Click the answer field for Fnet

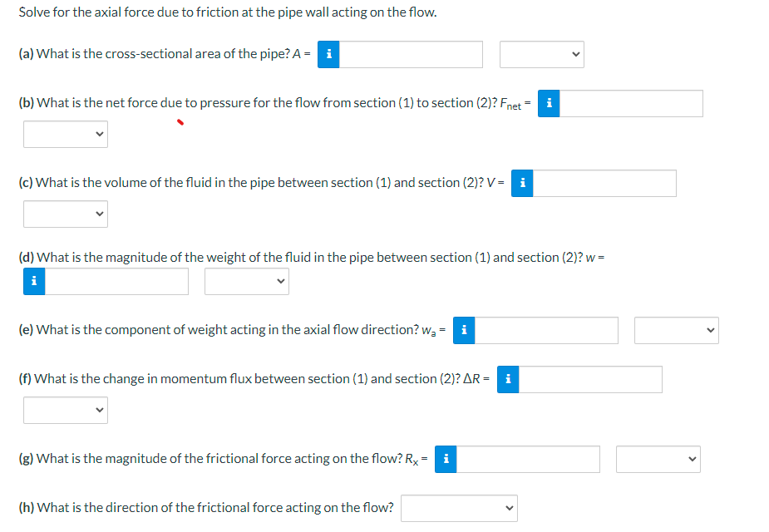(632, 103)
